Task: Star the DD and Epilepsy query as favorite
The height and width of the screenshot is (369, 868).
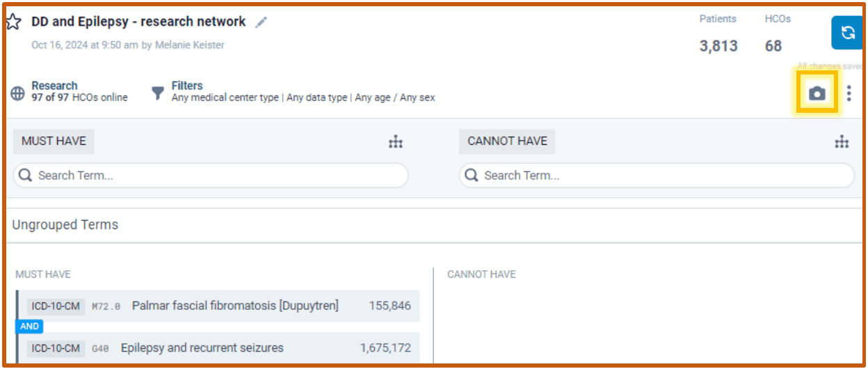Action: (x=13, y=22)
